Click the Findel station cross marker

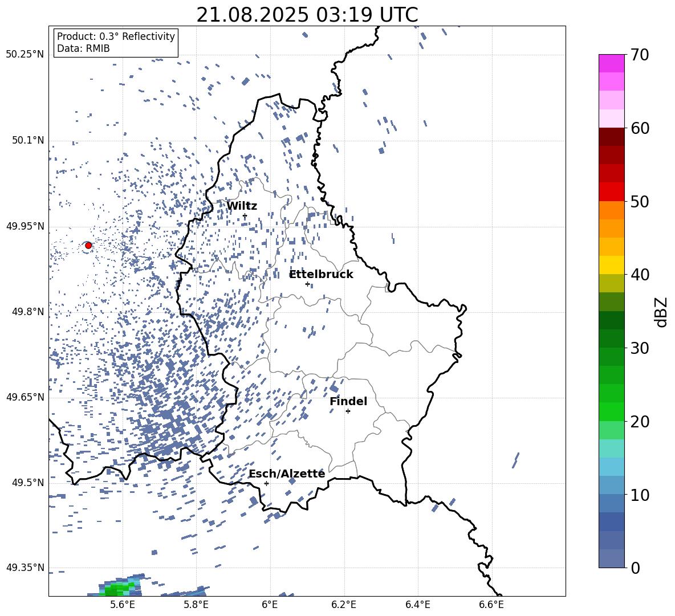348,411
